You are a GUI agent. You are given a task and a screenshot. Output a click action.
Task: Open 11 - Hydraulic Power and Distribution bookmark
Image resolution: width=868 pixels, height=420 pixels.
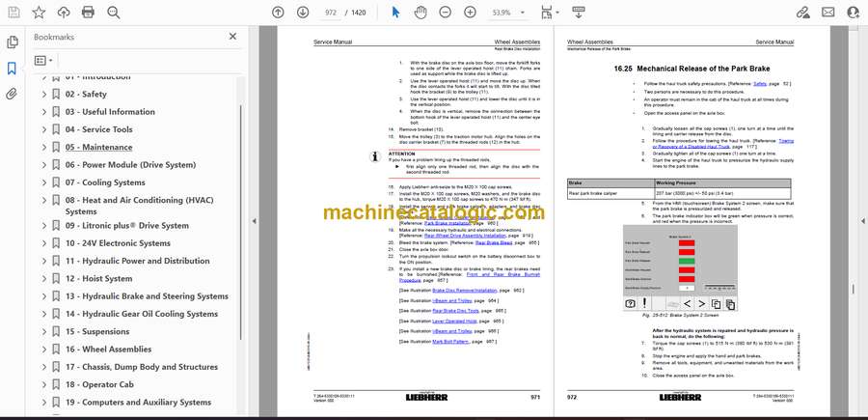pos(137,261)
